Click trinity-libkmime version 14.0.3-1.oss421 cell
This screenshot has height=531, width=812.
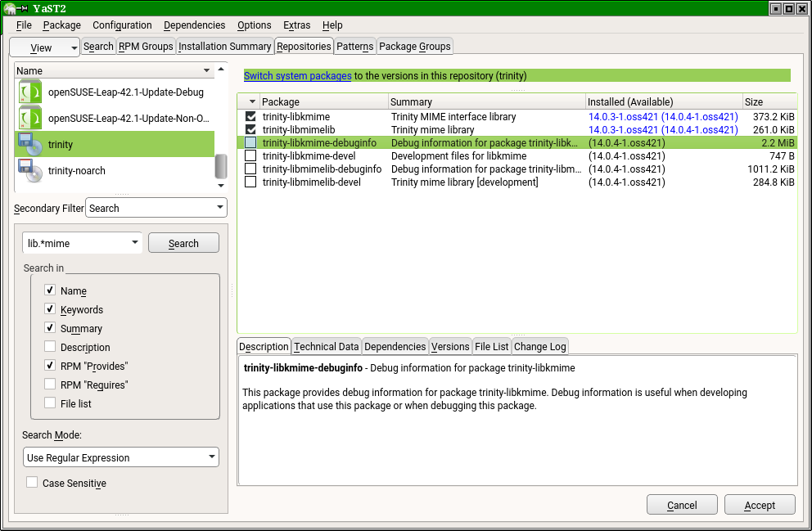pos(663,116)
